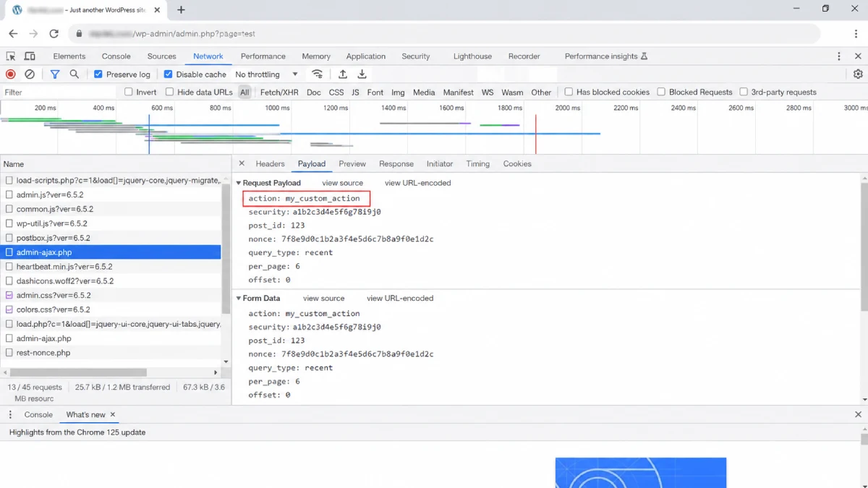Check Has blocked cookies checkbox
Viewport: 868px width, 488px height.
pos(569,92)
